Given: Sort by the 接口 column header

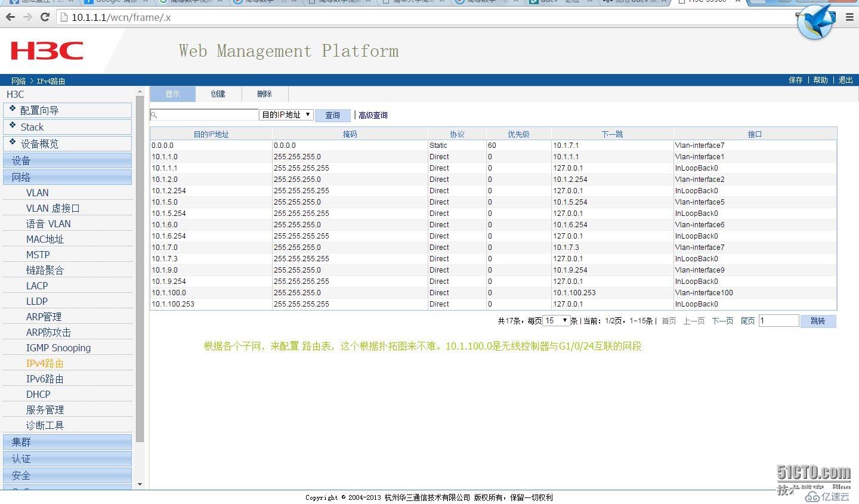Looking at the screenshot, I should [755, 134].
